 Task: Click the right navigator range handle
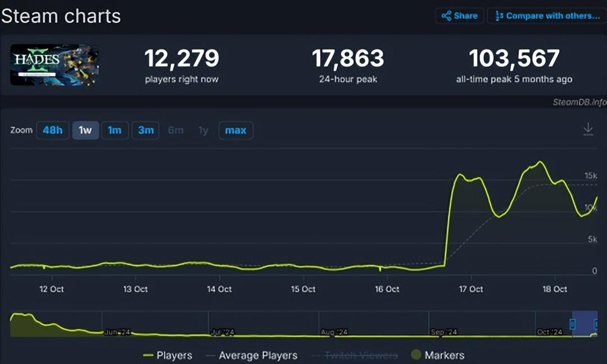[x=596, y=324]
